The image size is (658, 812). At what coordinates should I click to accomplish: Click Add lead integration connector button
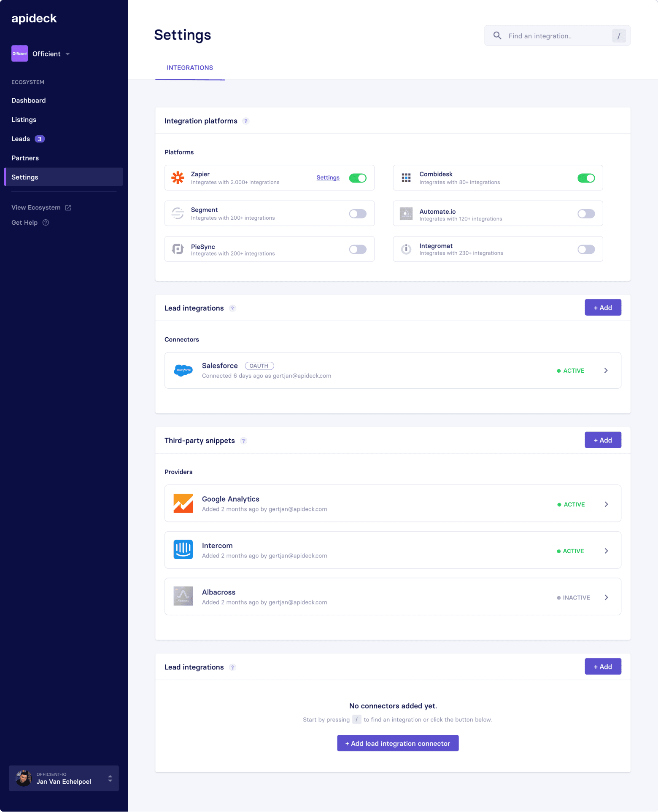point(398,743)
